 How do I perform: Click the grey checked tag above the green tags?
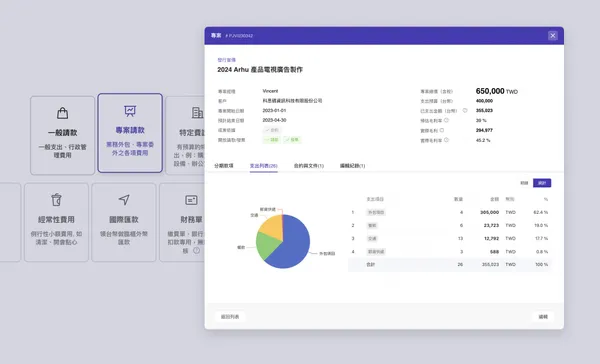coord(272,130)
